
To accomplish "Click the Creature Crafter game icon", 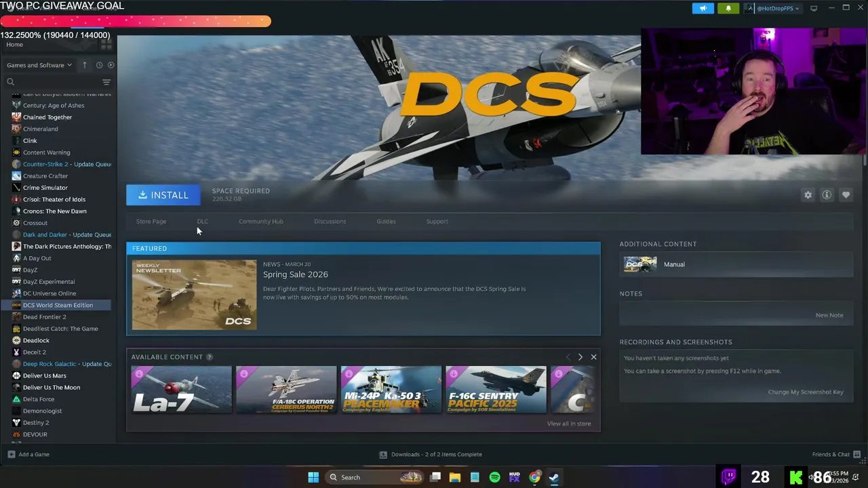I will coord(16,176).
